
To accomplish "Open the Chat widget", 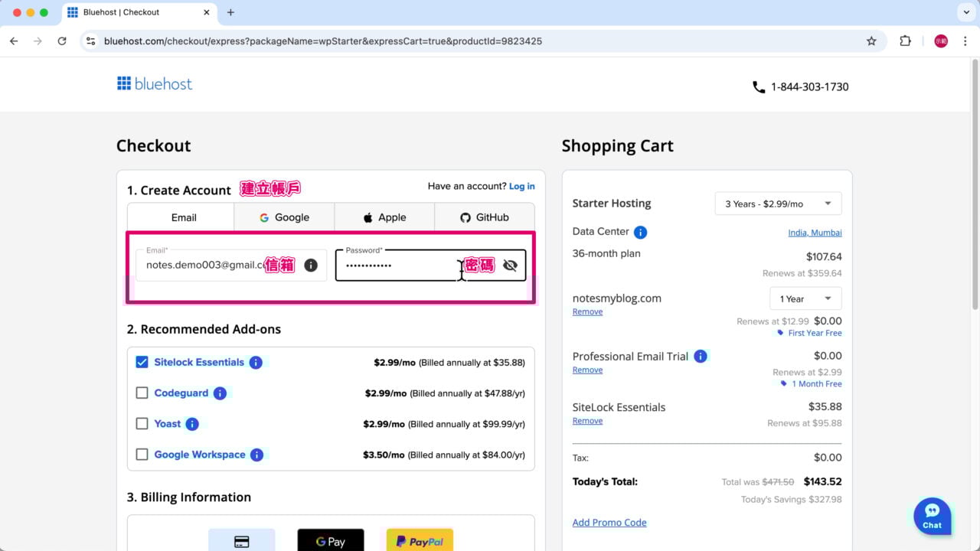I will click(932, 517).
